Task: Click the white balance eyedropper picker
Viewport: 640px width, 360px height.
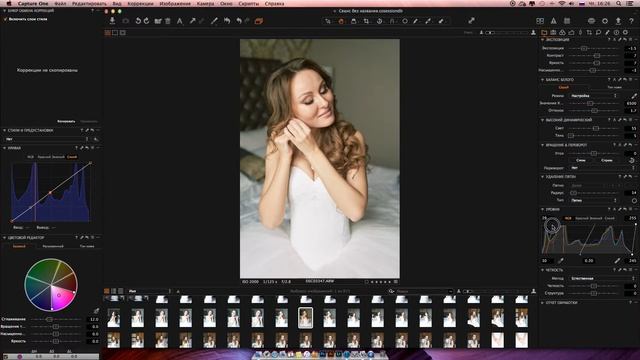Action: click(634, 96)
